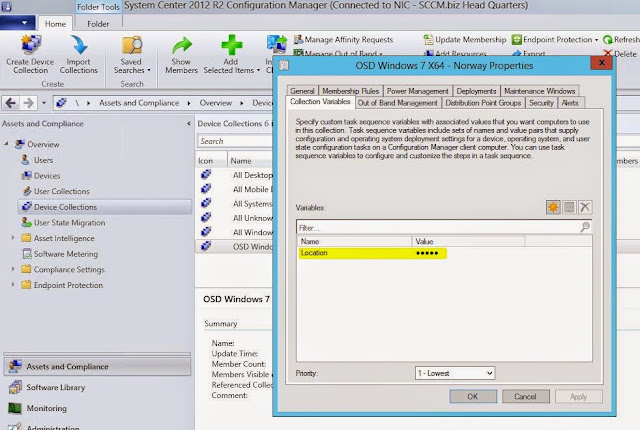640x430 pixels.
Task: Click the Icon column header
Action: 211,161
